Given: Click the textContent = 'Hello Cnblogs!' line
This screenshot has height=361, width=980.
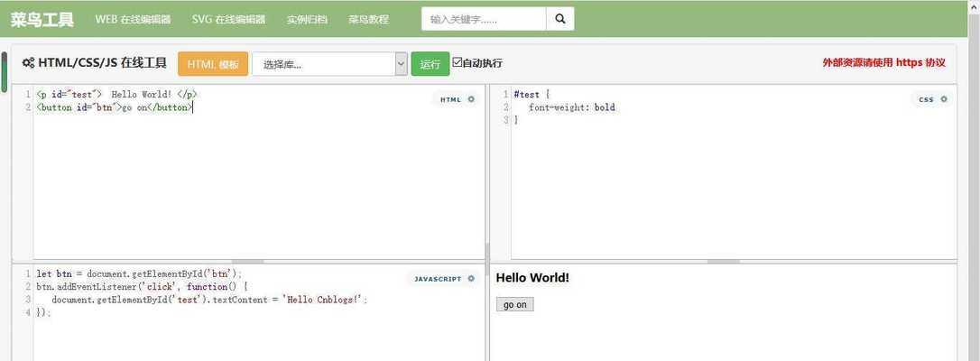Looking at the screenshot, I should click(x=209, y=300).
